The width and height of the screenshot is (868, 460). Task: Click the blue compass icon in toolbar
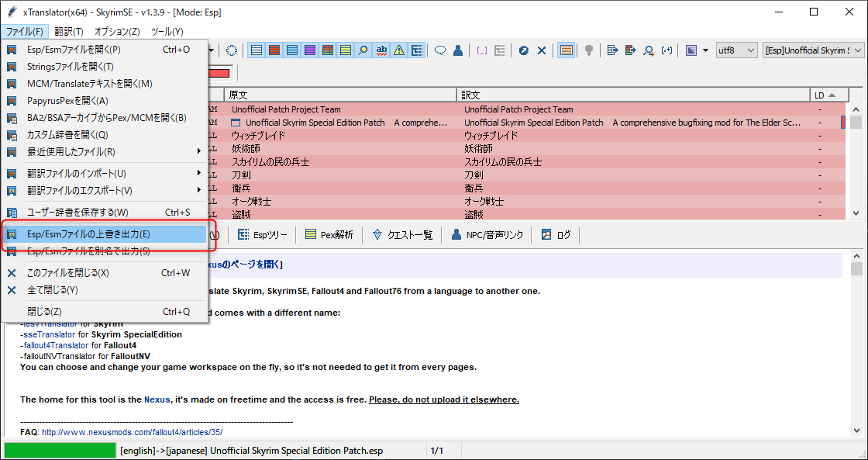[x=524, y=50]
